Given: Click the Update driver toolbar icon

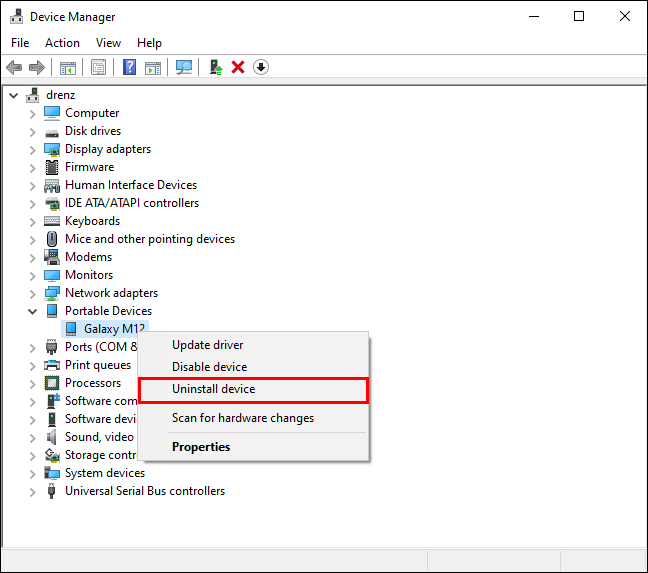Looking at the screenshot, I should 215,67.
